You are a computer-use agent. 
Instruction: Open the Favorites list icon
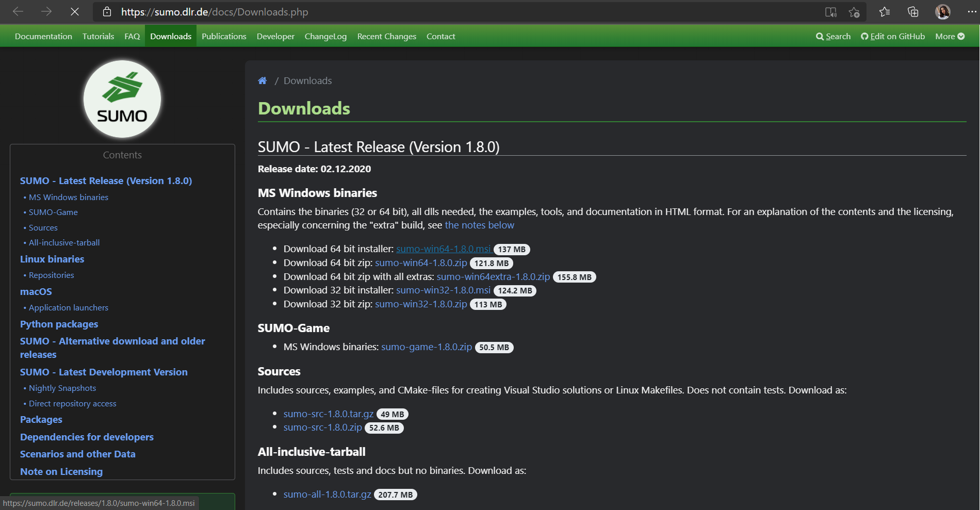click(x=885, y=11)
